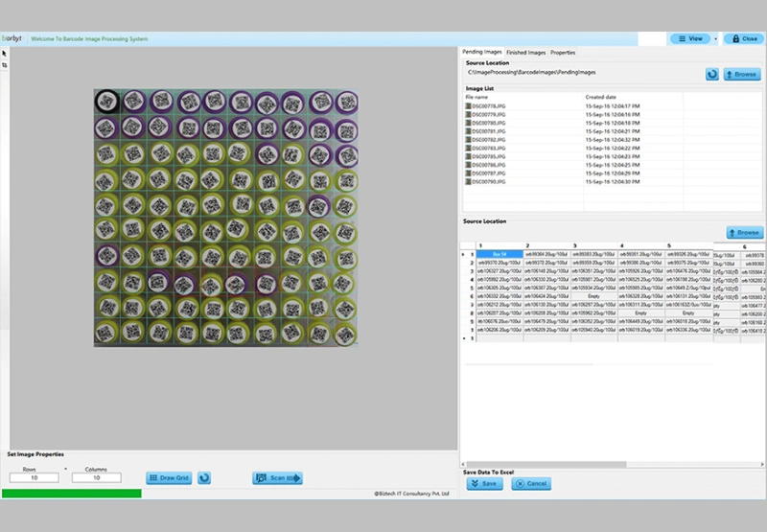
Task: Click the Draw Grid button
Action: coord(169,477)
